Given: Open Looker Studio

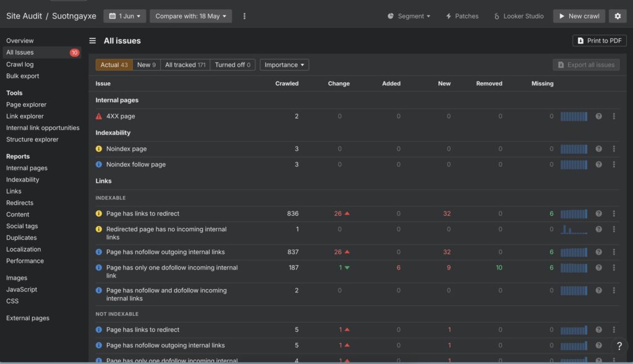Looking at the screenshot, I should [519, 16].
